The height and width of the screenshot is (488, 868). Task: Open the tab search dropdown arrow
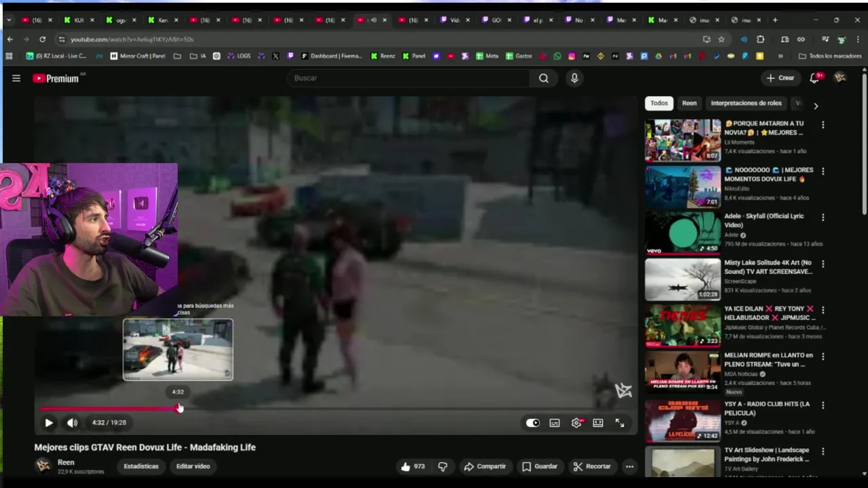pos(9,20)
